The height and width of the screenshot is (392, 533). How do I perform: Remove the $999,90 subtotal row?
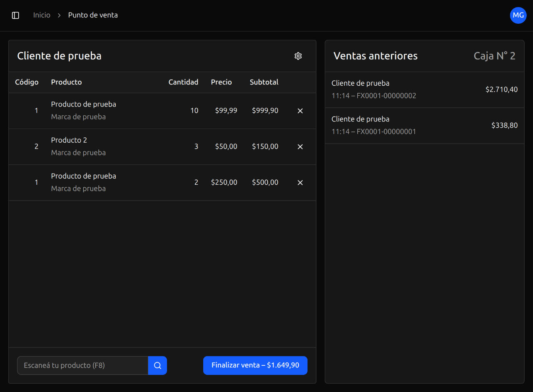pyautogui.click(x=300, y=111)
